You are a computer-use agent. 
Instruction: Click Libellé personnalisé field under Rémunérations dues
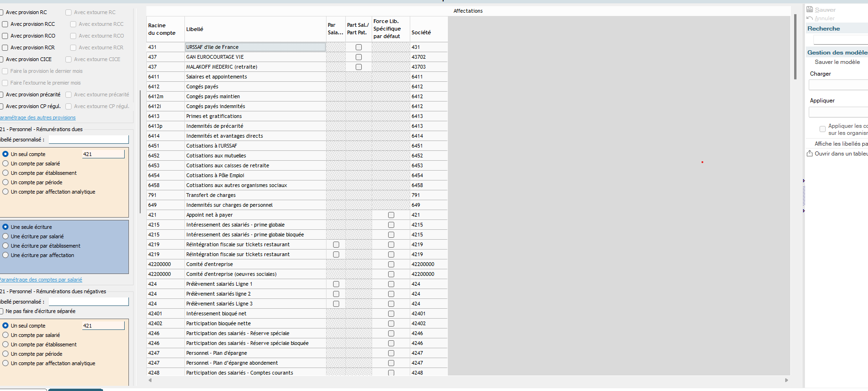click(x=88, y=140)
